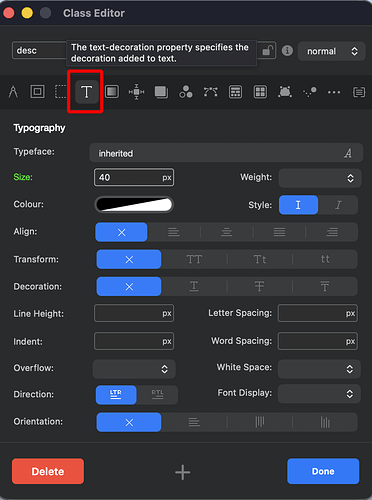Select the X none option for Decoration
Screen dimensions: 372x500
pos(129,286)
